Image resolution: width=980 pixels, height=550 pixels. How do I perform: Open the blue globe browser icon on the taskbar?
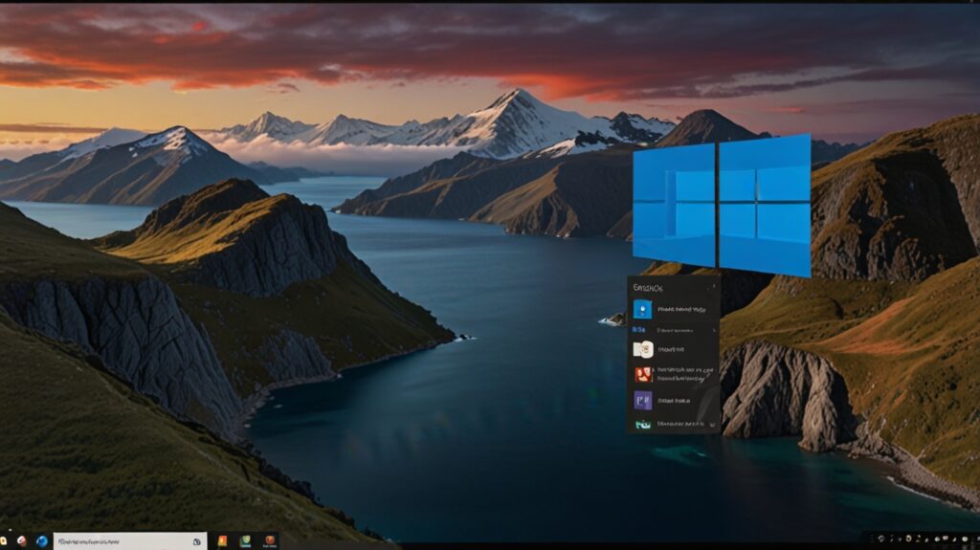42,541
